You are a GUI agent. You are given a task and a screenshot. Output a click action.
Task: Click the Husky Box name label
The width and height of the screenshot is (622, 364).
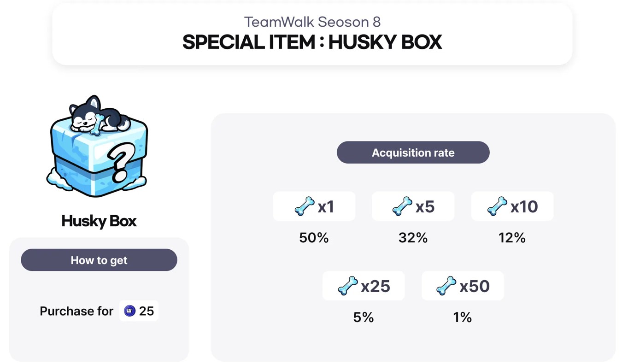click(x=99, y=221)
